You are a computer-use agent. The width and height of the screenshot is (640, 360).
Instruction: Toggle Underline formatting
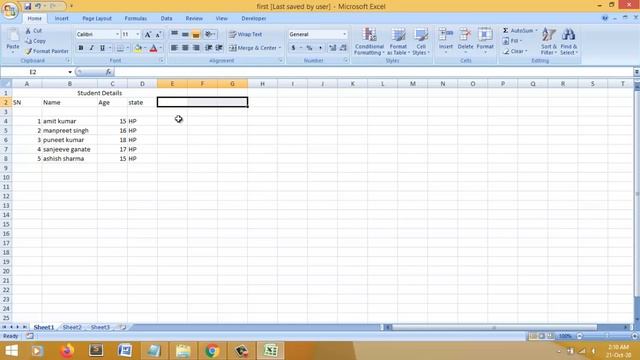pyautogui.click(x=102, y=48)
